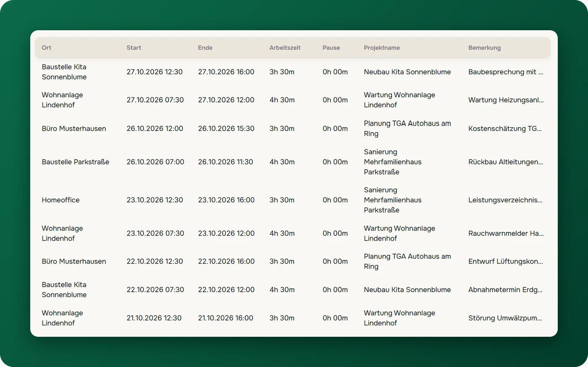Click remark 'Kostenschätzung TG...'
Image resolution: width=588 pixels, height=367 pixels.
point(505,128)
